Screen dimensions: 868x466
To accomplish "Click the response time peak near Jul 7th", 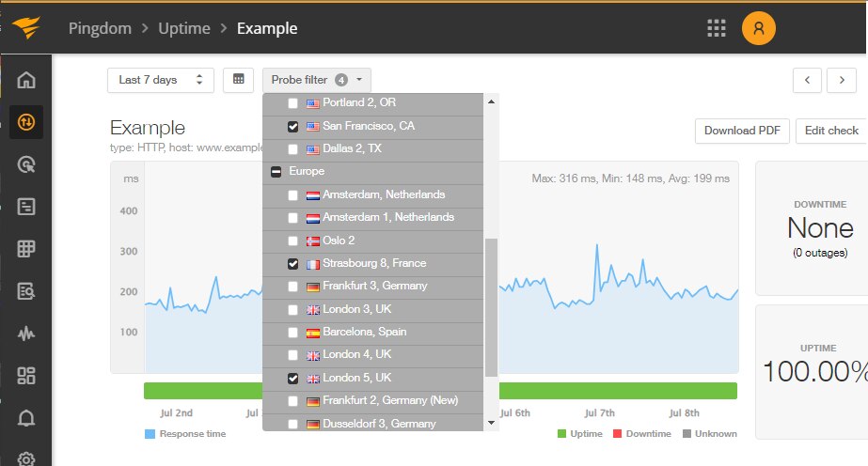I will pos(597,245).
